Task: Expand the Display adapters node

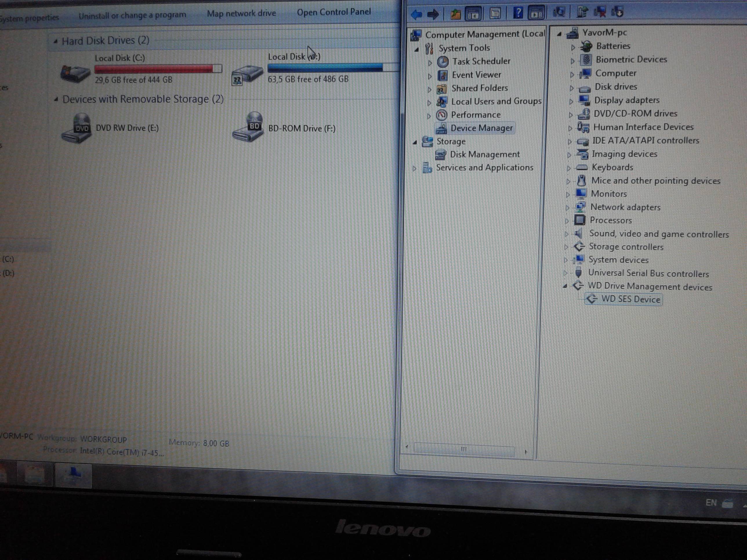Action: tap(571, 101)
